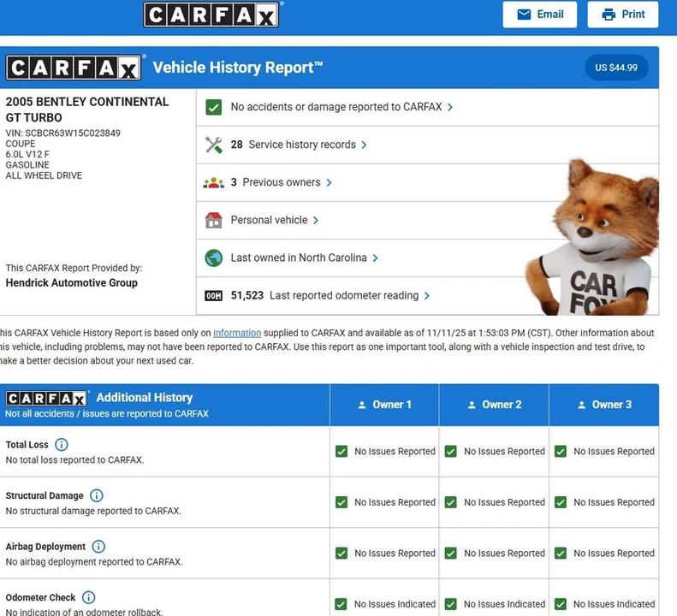Click Structural Damage checkmark under Owner 1
This screenshot has height=616, width=677.
coord(341,502)
